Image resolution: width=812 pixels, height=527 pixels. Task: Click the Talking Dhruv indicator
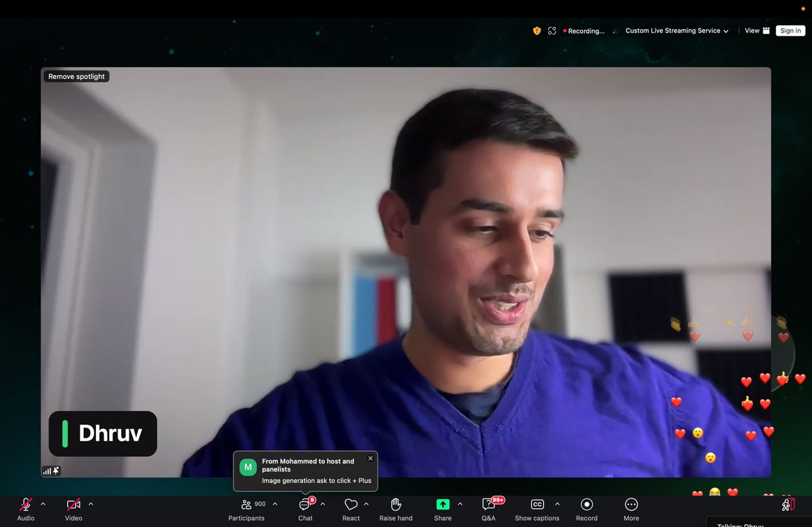point(759,522)
